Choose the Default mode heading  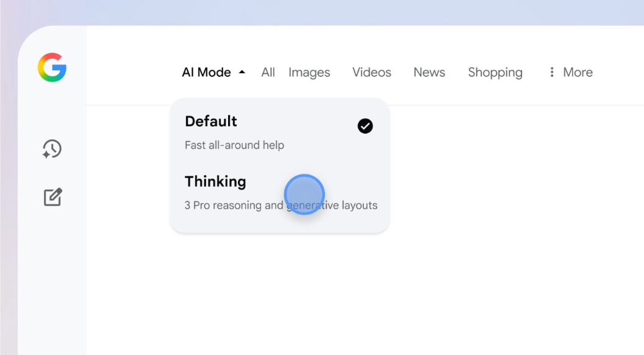coord(211,121)
